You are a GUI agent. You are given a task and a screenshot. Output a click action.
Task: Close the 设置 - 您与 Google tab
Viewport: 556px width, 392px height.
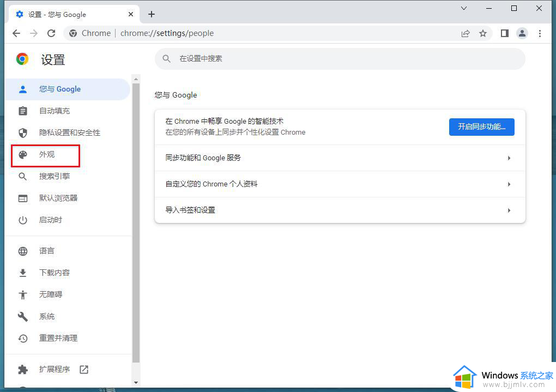coord(131,14)
